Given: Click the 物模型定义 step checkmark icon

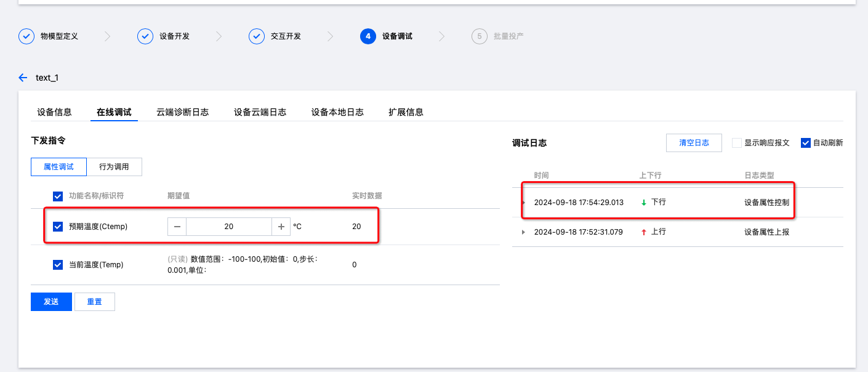Looking at the screenshot, I should 26,36.
